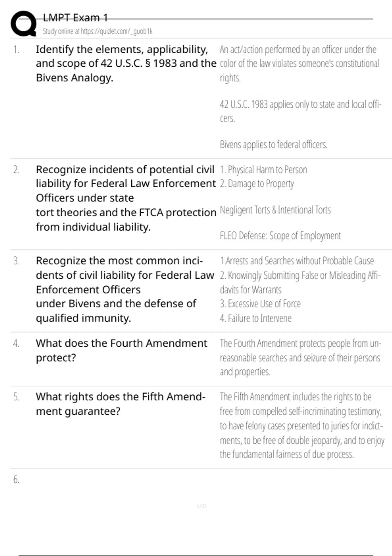
Task: Select the term on FTCA protection
Action: click(x=126, y=198)
